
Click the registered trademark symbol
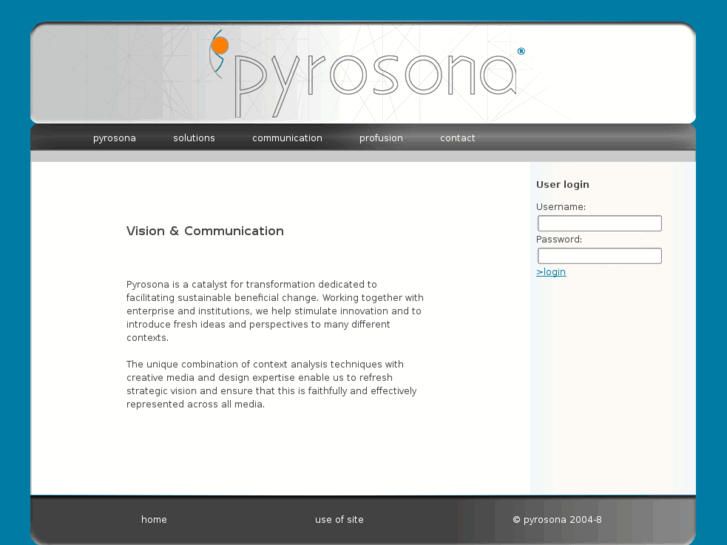(521, 51)
